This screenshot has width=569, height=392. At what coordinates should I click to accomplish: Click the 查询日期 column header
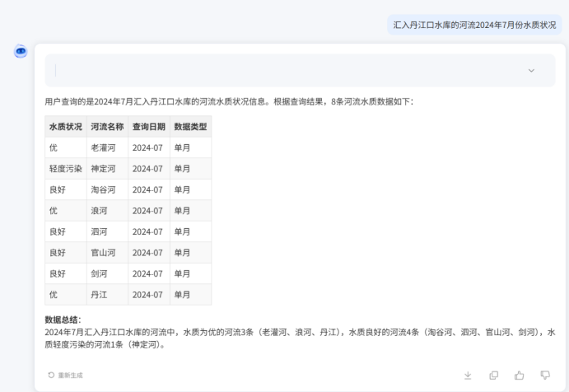pyautogui.click(x=149, y=127)
